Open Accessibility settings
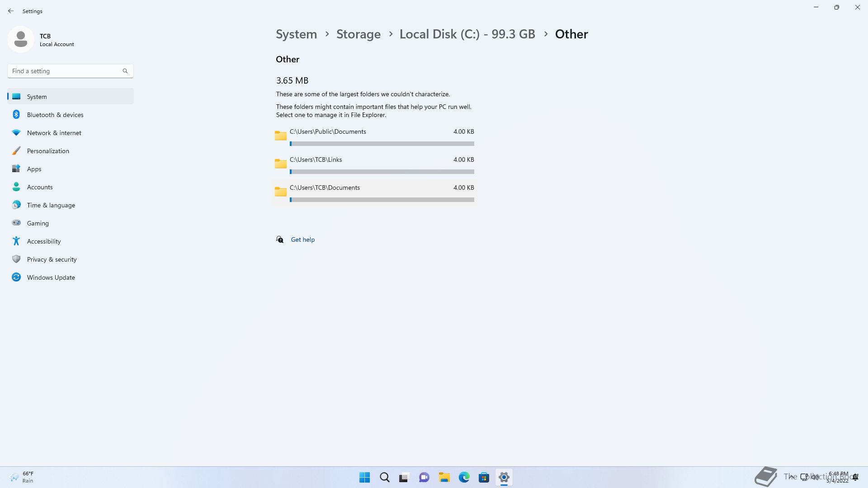 (71, 241)
